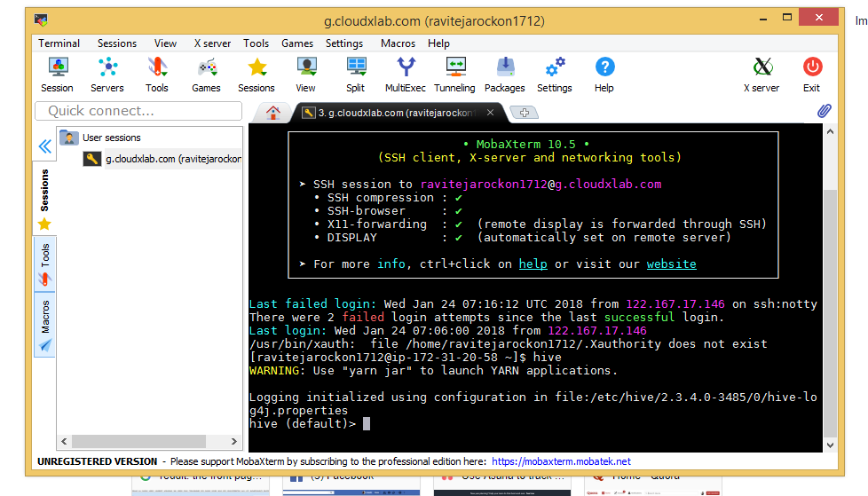Open the Asana browser thumbnail behind MobaXterm
Viewport: 868px width, 496px height.
coord(502,485)
